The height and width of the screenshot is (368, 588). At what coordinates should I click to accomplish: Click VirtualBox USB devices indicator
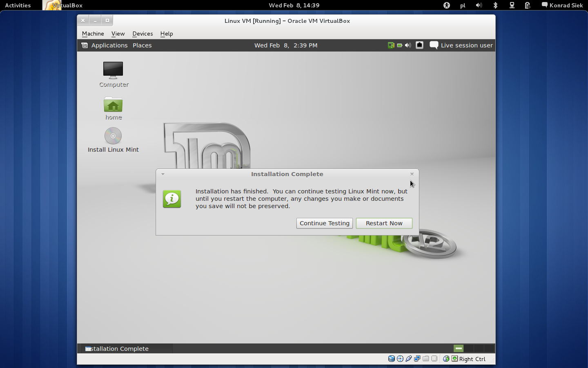click(x=409, y=359)
